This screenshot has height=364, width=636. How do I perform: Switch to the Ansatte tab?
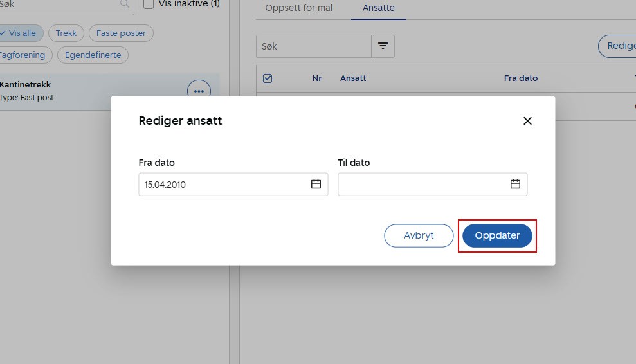(x=378, y=8)
